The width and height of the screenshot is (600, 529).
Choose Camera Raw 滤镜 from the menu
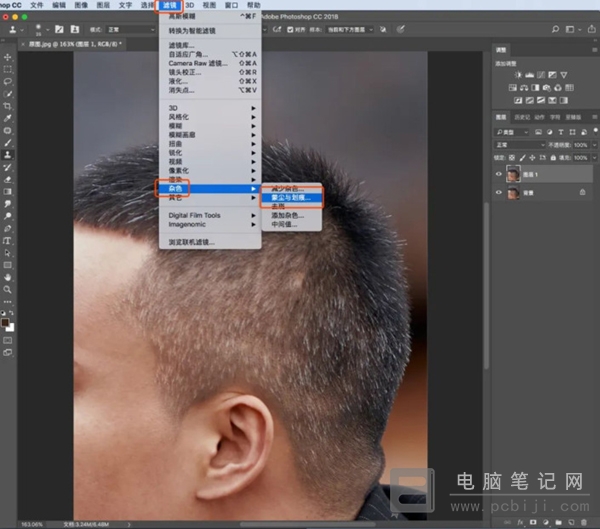pos(210,63)
